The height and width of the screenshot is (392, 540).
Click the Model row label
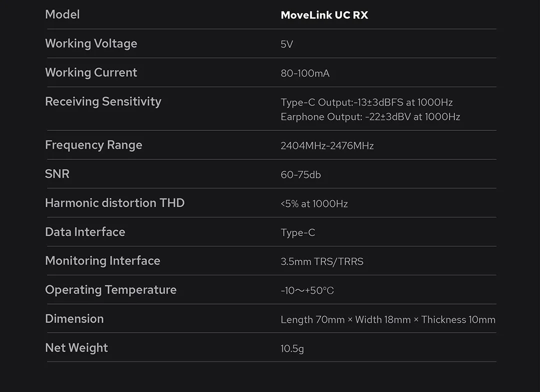(62, 14)
